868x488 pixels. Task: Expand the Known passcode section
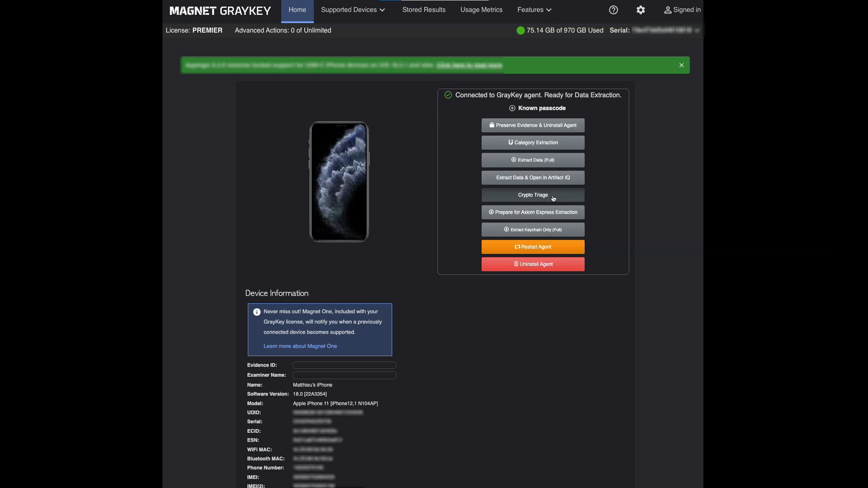point(537,108)
